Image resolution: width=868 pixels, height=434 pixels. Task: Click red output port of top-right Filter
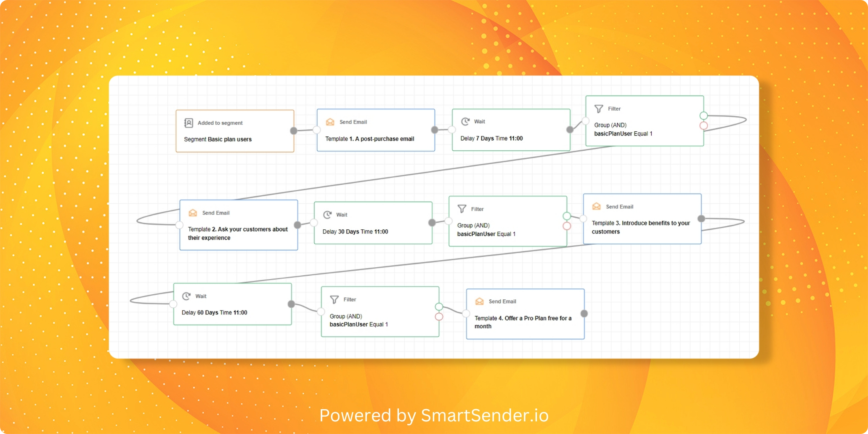pyautogui.click(x=703, y=126)
